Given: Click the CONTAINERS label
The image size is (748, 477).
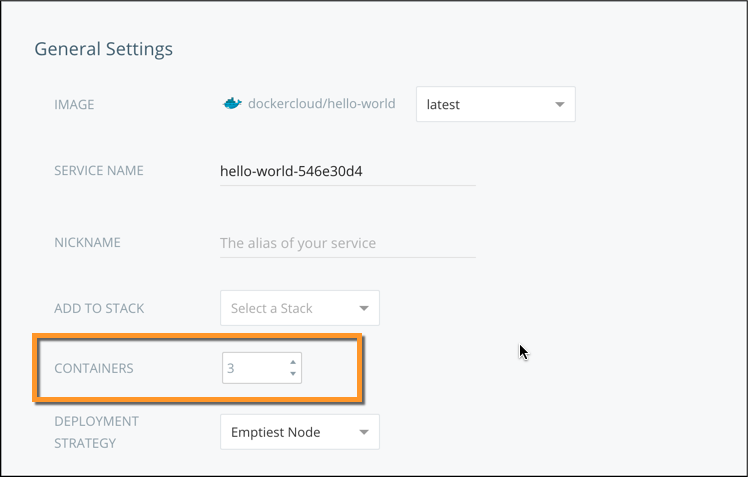Looking at the screenshot, I should pos(94,368).
